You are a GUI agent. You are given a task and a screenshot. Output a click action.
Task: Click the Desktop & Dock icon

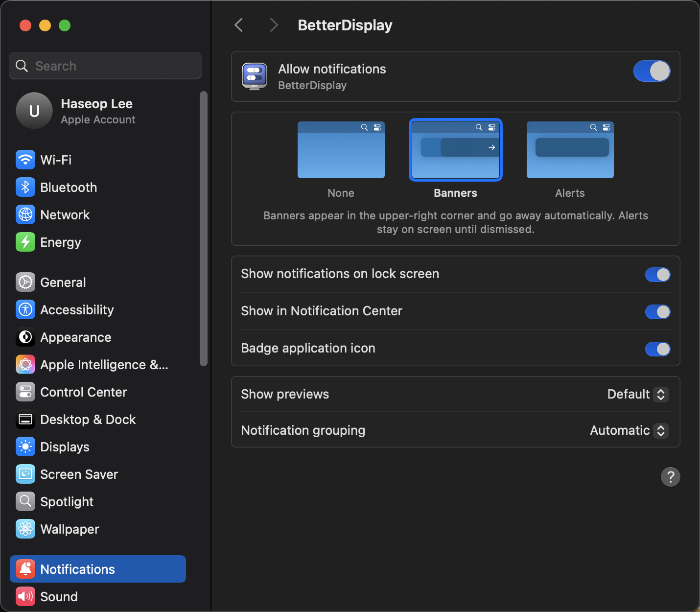click(25, 419)
